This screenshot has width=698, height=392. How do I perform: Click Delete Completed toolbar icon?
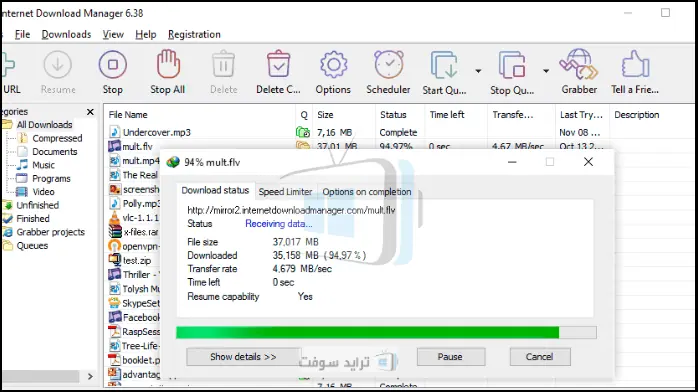coord(278,65)
